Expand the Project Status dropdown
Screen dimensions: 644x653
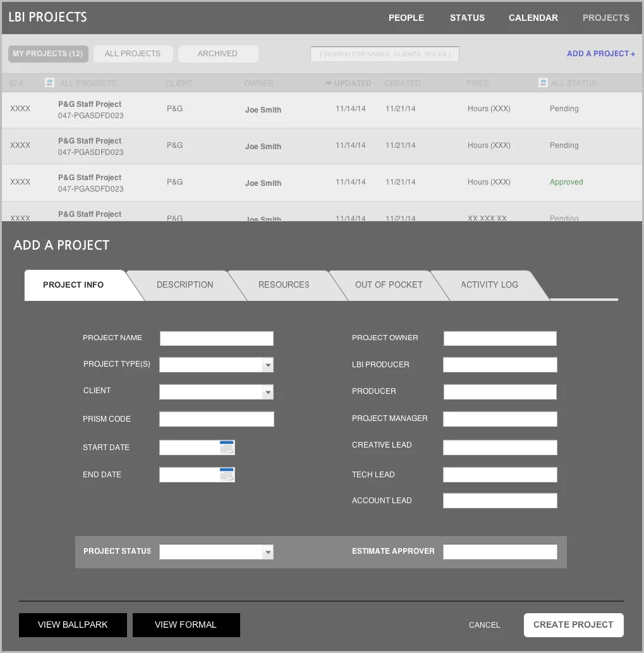(268, 552)
